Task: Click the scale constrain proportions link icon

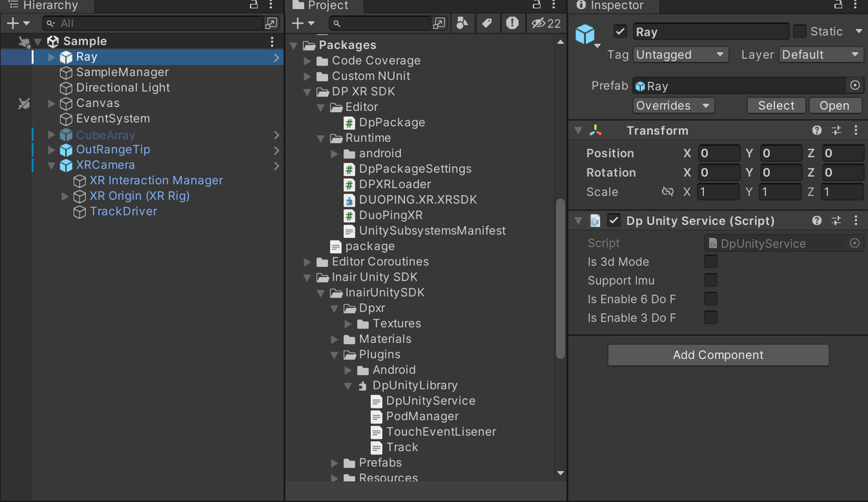Action: click(667, 192)
